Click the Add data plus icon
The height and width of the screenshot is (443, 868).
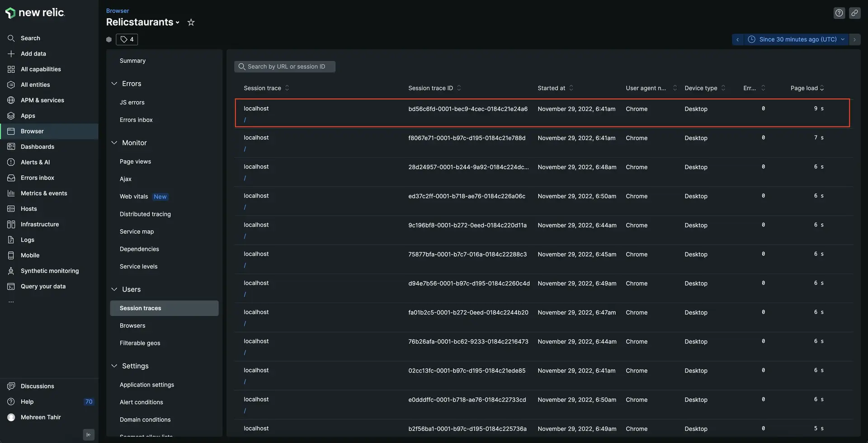coord(11,54)
